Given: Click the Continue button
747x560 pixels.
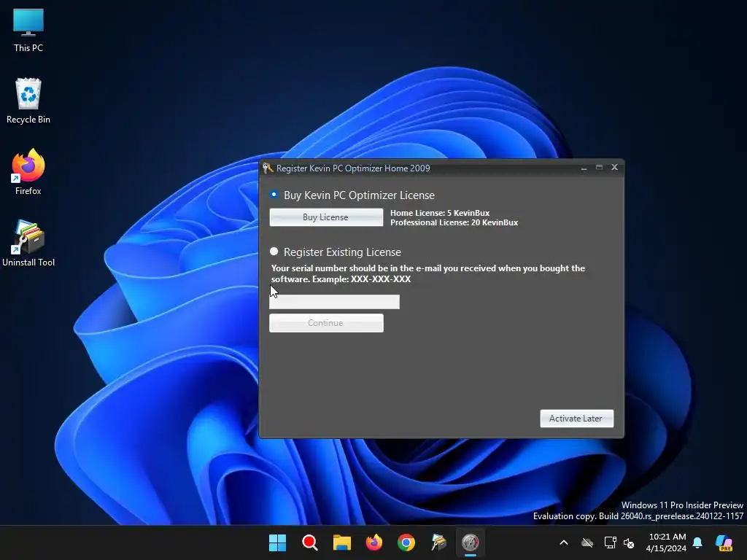Looking at the screenshot, I should pos(326,323).
